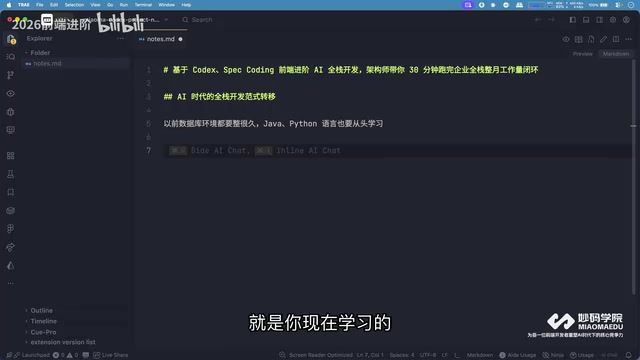Viewport: 640px width, 360px height.
Task: Open the Remote Explorer monitor icon
Action: point(11,130)
